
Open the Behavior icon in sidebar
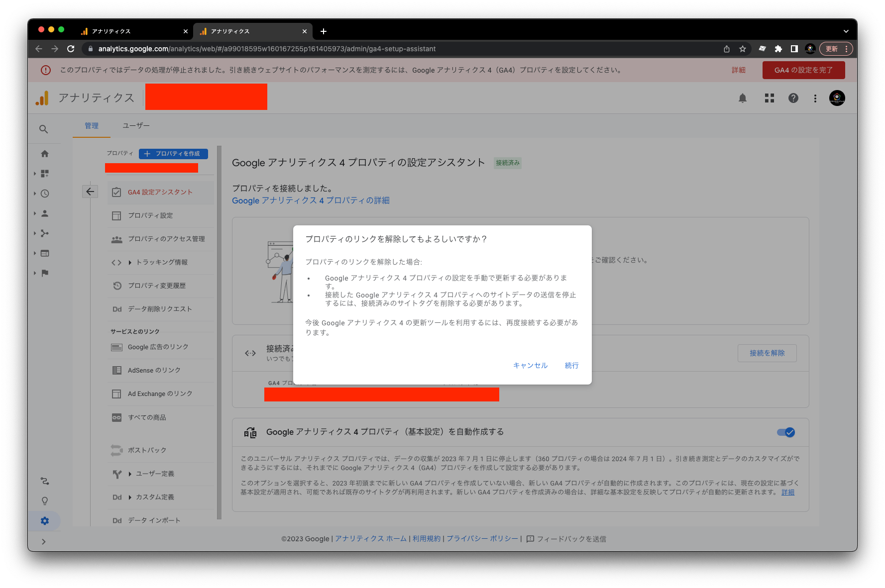[x=45, y=253]
